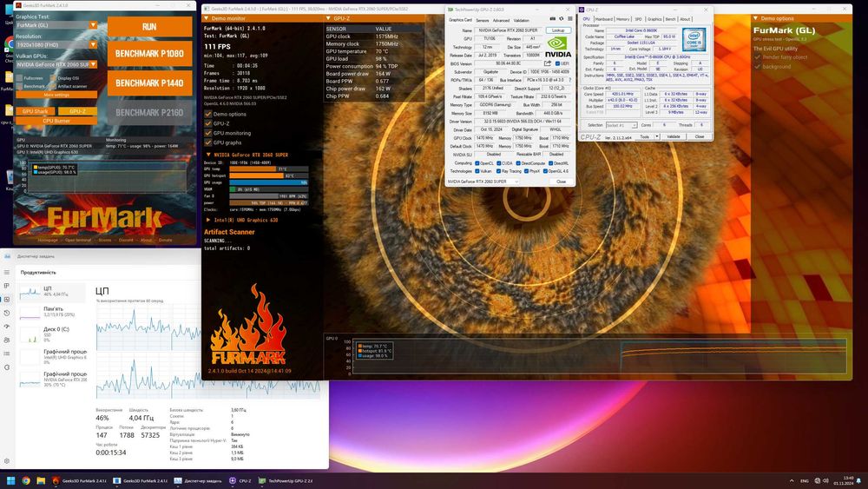Image resolution: width=868 pixels, height=489 pixels.
Task: Click GPU-Z bus interface question mark
Action: [569, 80]
